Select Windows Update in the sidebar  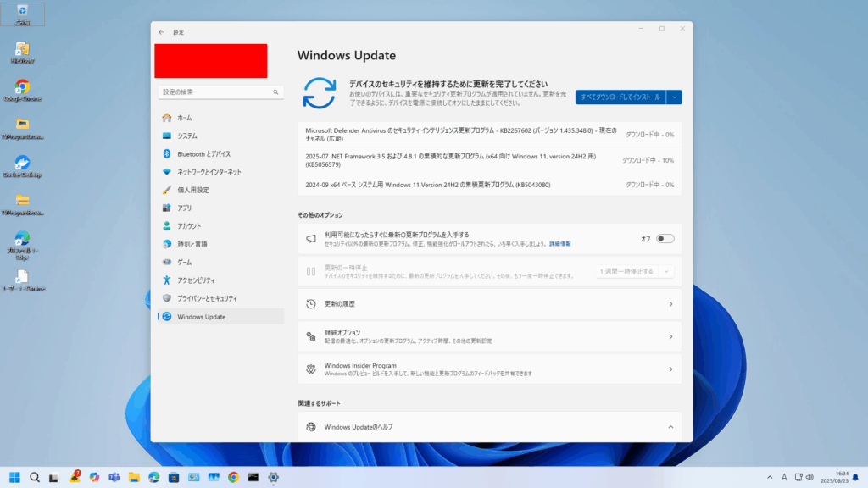click(221, 317)
